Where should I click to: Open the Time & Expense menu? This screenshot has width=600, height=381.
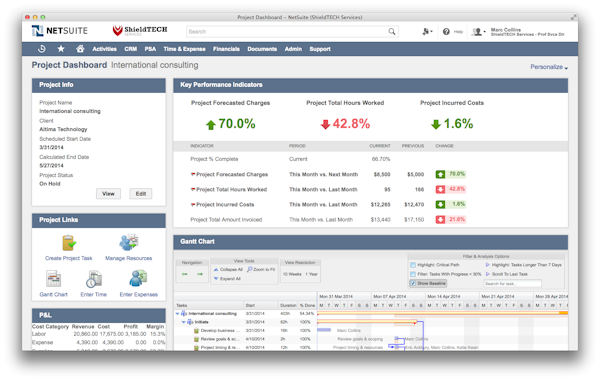coord(184,49)
